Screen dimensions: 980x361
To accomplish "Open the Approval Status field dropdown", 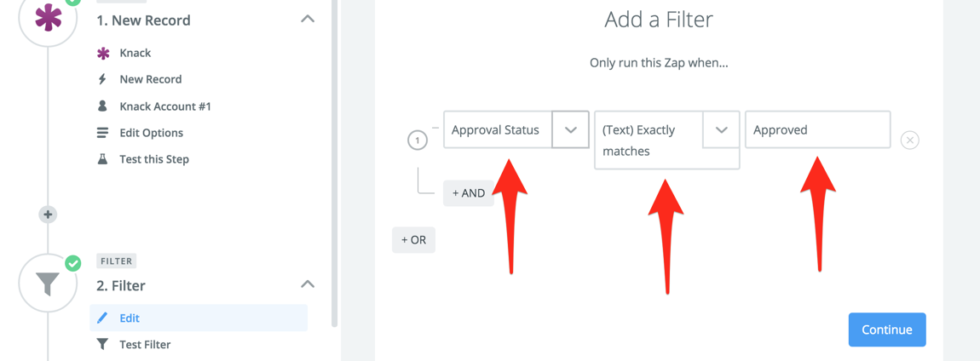I will pyautogui.click(x=570, y=130).
